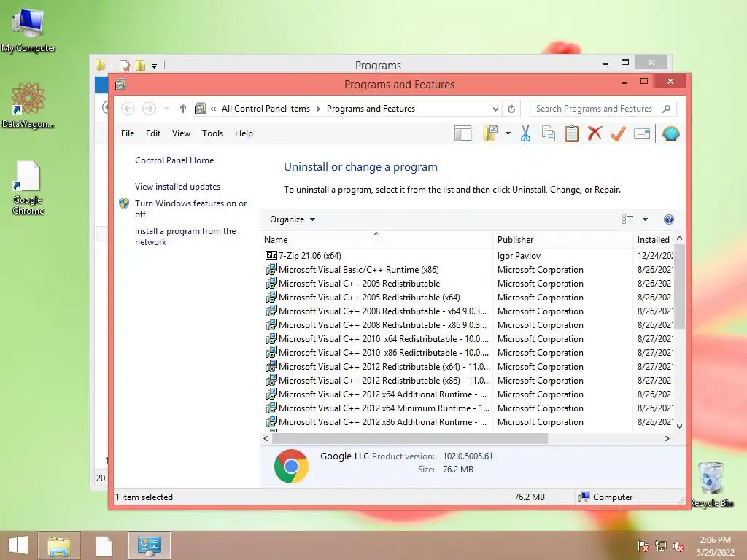Select Visual C++ 2010 x86 Redistributable row
Viewport: 747px width, 560px height.
(384, 353)
